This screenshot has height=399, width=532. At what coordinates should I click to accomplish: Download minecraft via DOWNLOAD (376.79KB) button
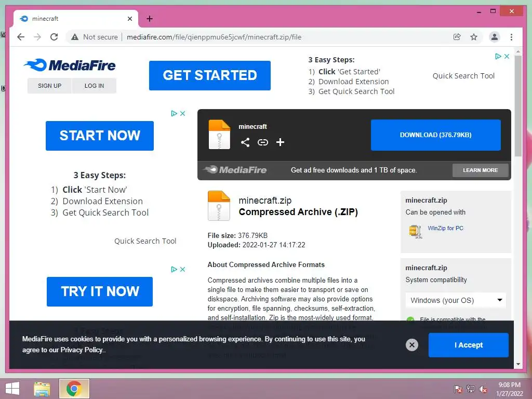tap(436, 135)
